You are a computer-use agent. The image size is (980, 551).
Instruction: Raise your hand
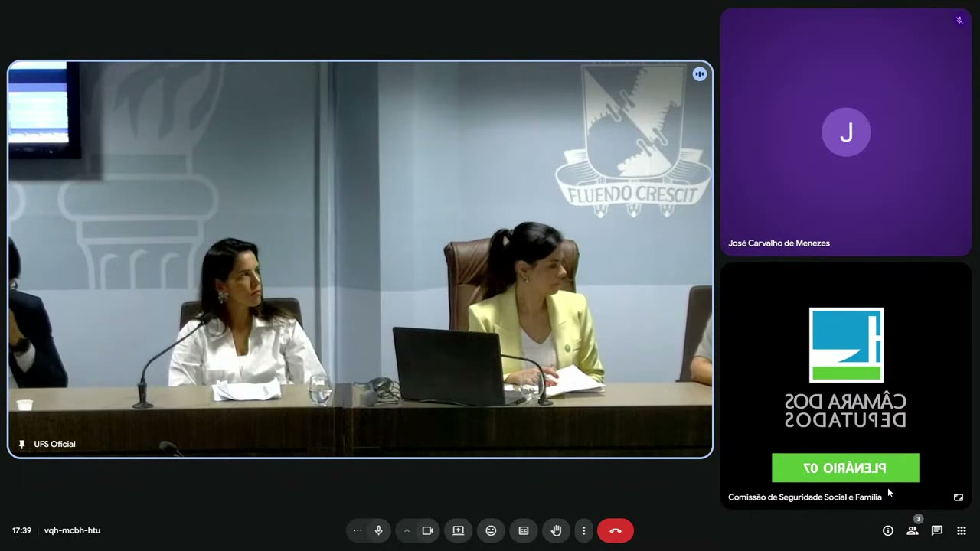(x=557, y=530)
